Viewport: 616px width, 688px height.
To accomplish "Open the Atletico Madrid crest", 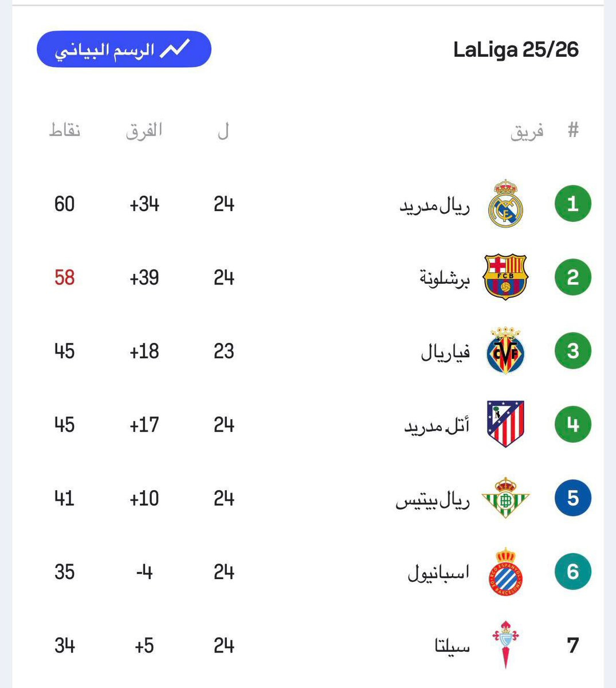I will (505, 424).
